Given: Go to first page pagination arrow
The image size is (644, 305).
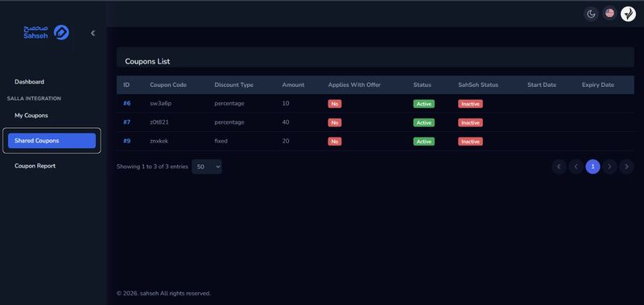Looking at the screenshot, I should (559, 167).
